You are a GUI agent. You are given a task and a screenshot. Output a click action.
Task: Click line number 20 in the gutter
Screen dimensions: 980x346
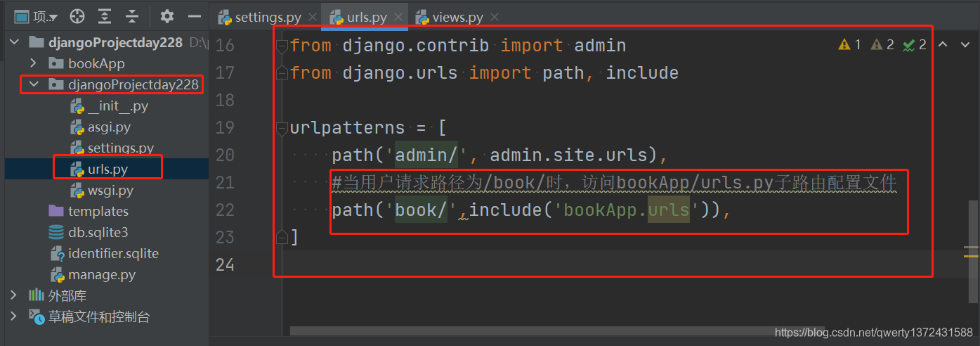tap(225, 155)
